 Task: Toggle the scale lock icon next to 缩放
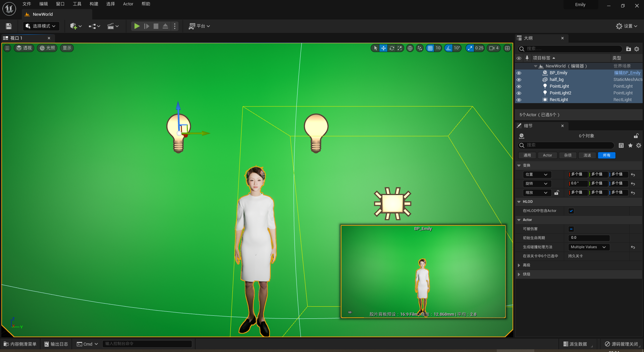(556, 193)
